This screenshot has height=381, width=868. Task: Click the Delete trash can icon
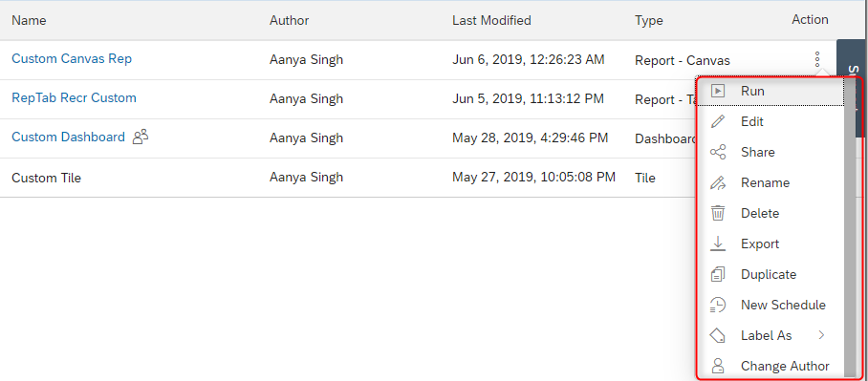coord(718,214)
